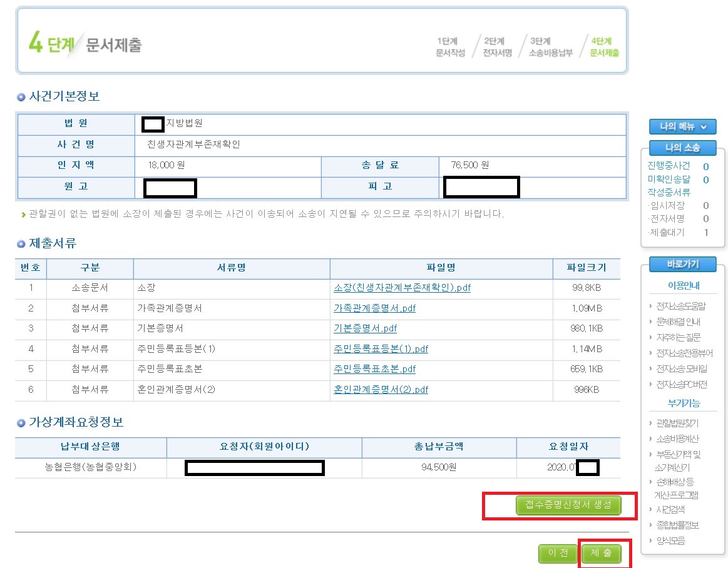Viewport: 728px width, 568px height.
Task: Click the 99.8KB file size value
Action: click(x=587, y=288)
